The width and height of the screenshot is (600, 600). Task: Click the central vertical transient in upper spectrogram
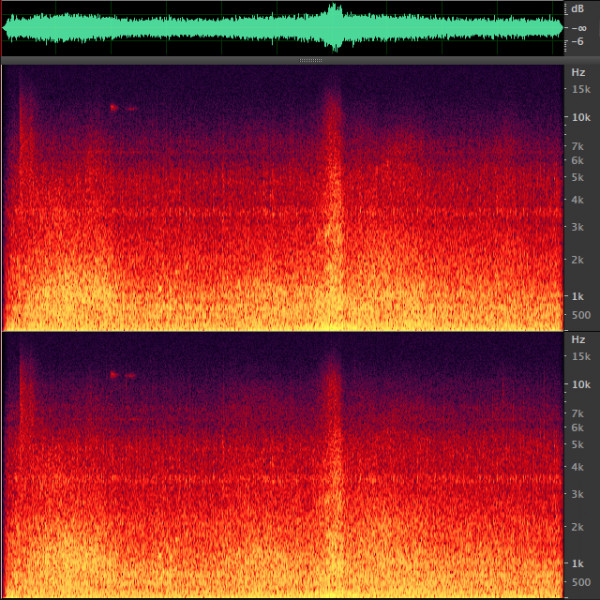[x=333, y=200]
